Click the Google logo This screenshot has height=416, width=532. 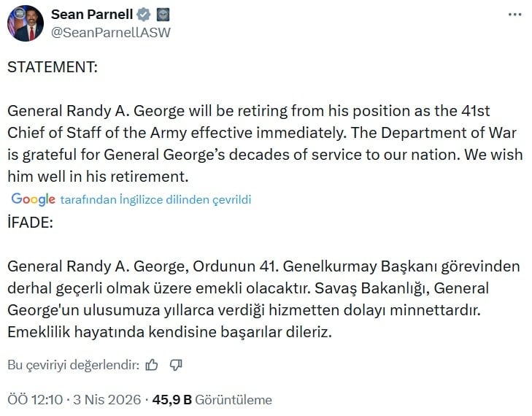34,199
